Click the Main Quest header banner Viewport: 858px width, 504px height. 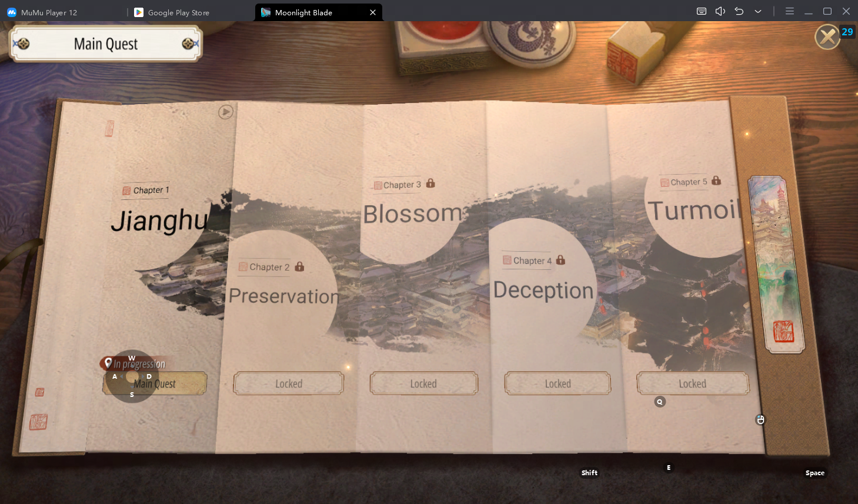tap(106, 44)
